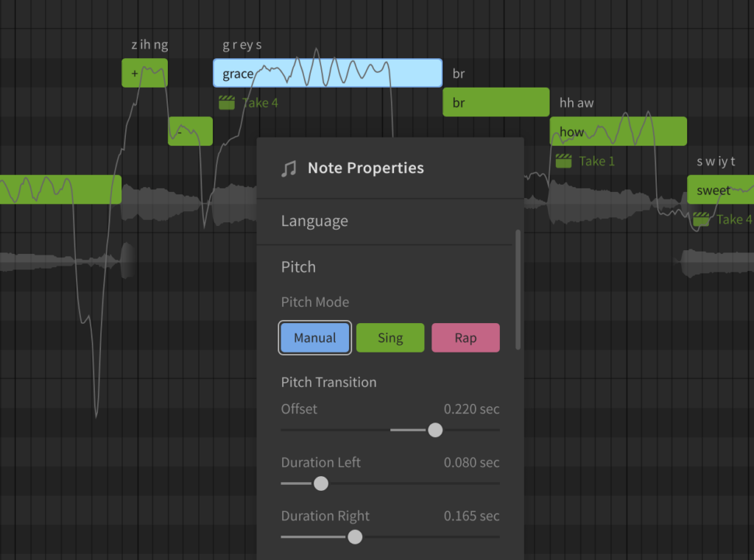754x560 pixels.
Task: Click the minus note below the grace note
Action: (x=190, y=131)
